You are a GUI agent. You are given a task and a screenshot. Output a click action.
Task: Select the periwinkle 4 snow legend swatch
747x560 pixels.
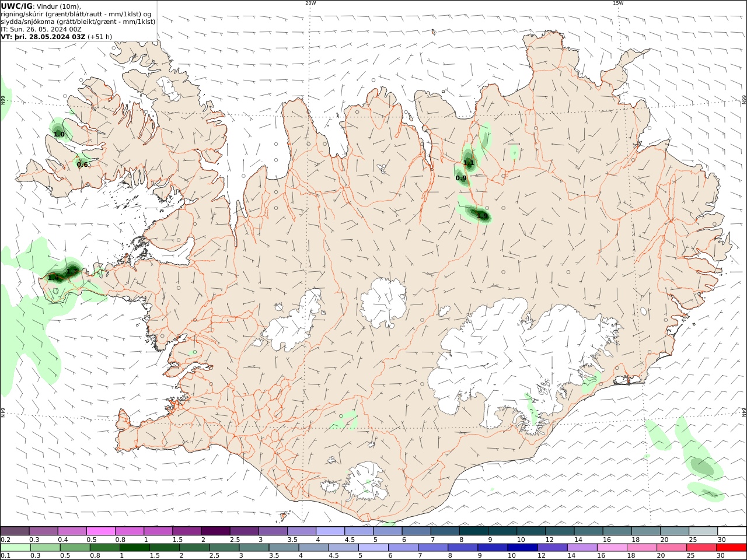[x=330, y=531]
